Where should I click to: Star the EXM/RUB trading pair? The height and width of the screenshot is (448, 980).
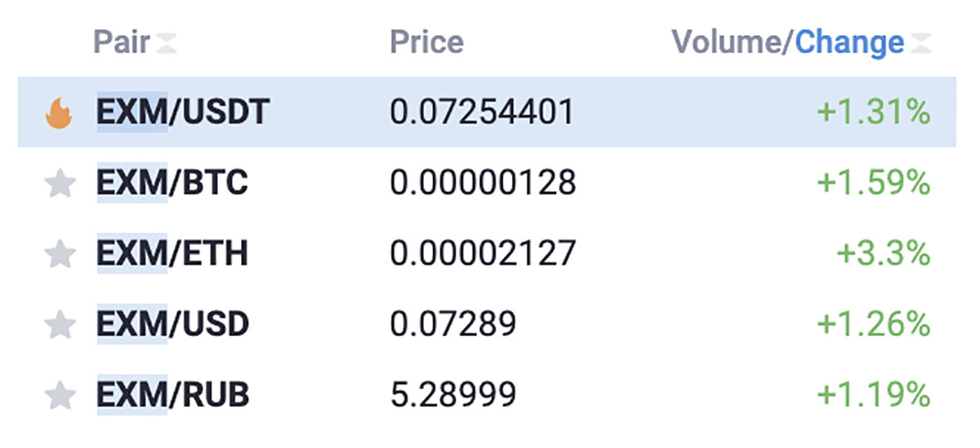tap(59, 396)
